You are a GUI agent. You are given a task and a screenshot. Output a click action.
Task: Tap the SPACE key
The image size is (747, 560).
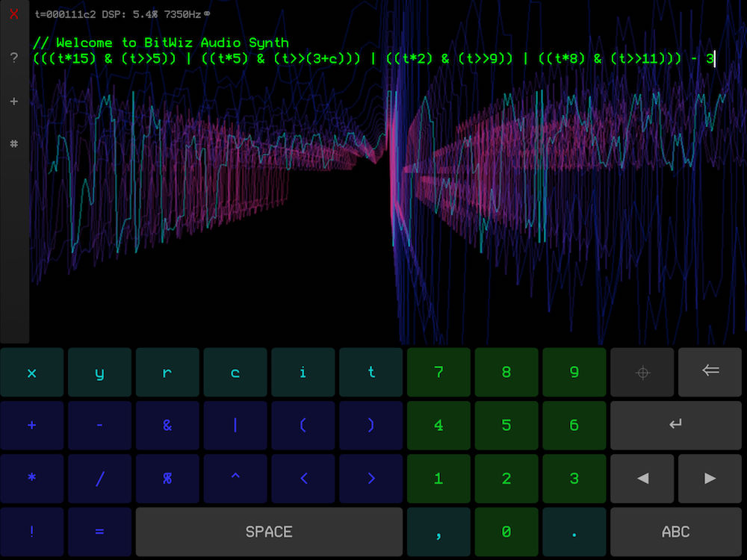(x=269, y=532)
